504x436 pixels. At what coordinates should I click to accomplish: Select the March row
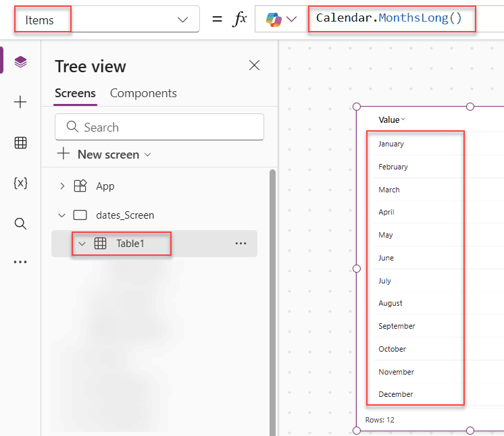pyautogui.click(x=389, y=190)
